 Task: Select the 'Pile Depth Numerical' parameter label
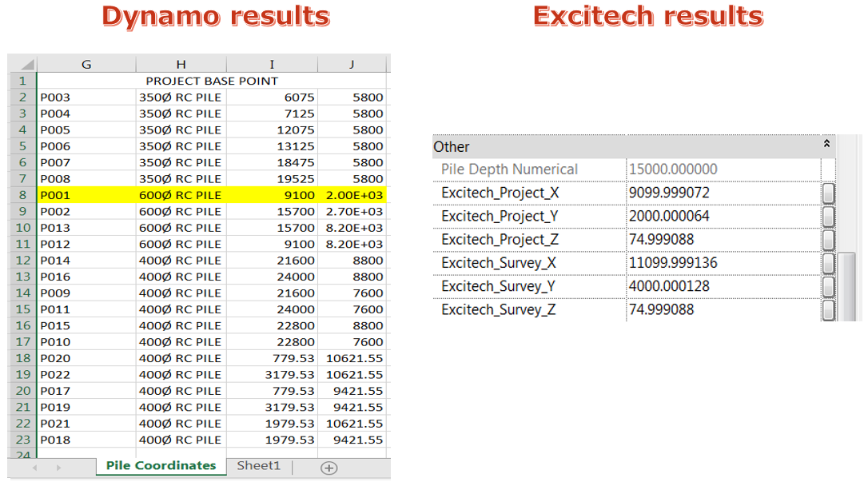509,169
